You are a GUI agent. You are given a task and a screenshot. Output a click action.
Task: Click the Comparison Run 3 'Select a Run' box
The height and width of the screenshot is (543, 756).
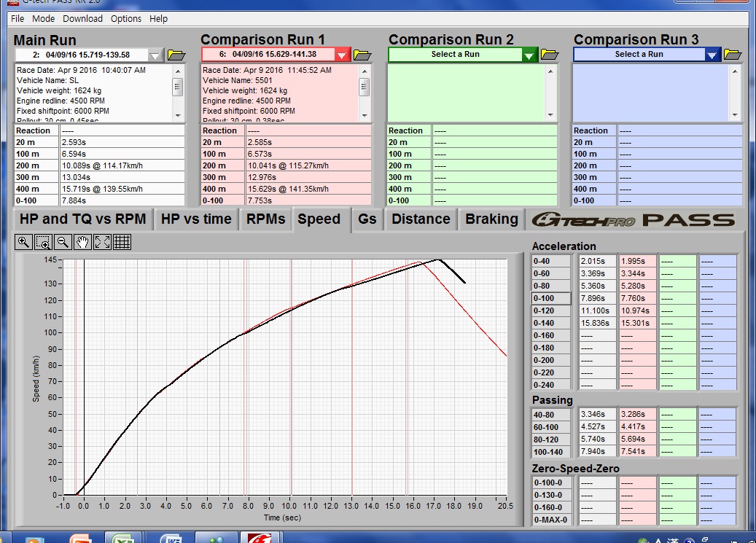639,55
